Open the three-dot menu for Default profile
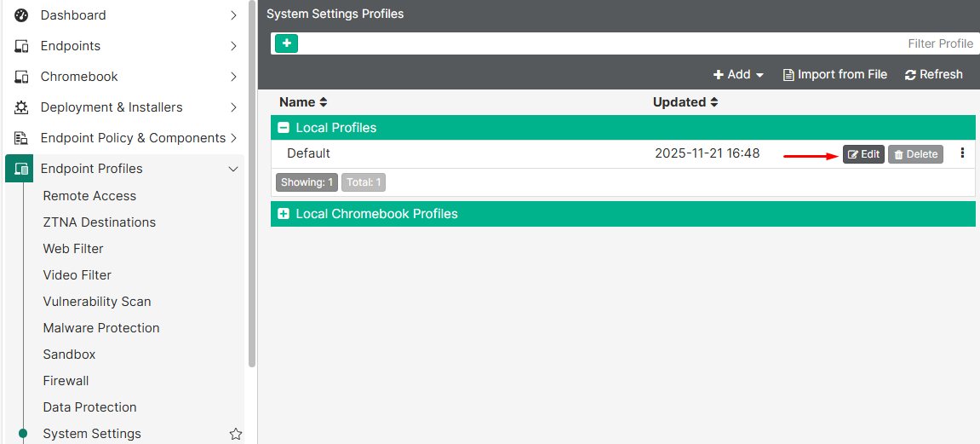The image size is (980, 444). tap(962, 153)
